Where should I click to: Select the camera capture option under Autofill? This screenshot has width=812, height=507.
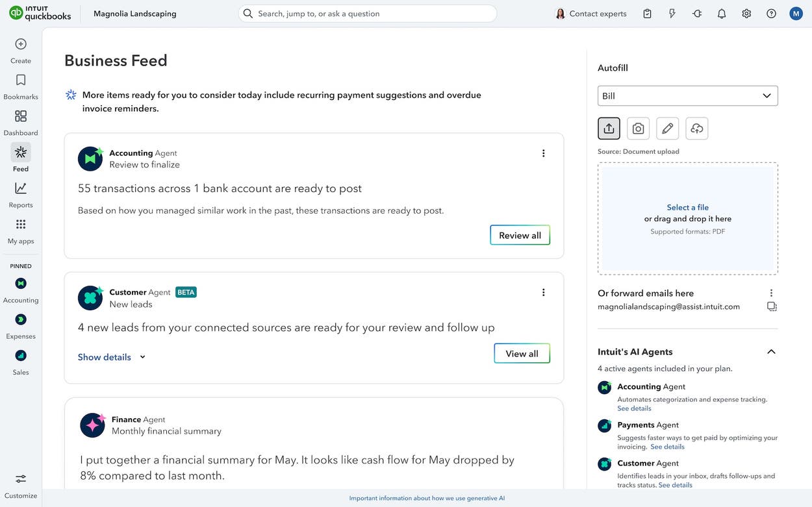point(638,128)
